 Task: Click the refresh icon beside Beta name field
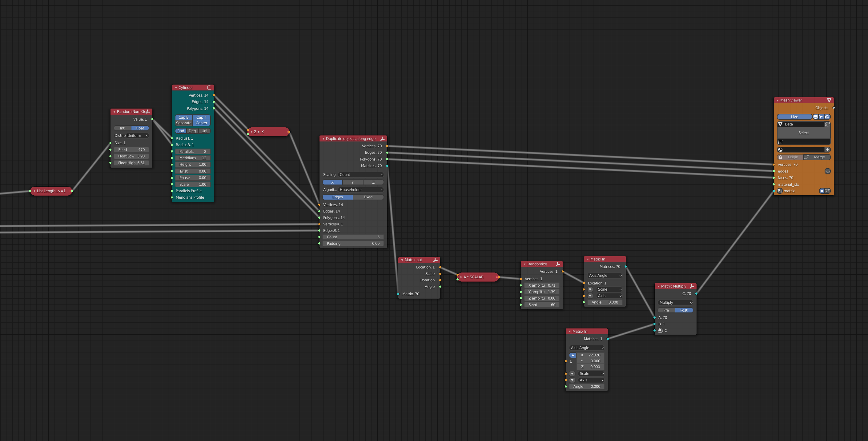827,125
